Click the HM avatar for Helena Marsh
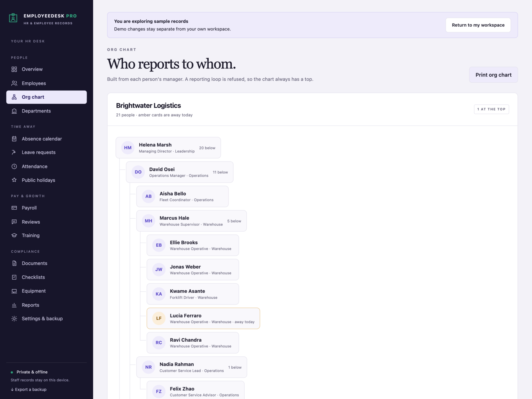This screenshot has height=399, width=532. pos(128,148)
